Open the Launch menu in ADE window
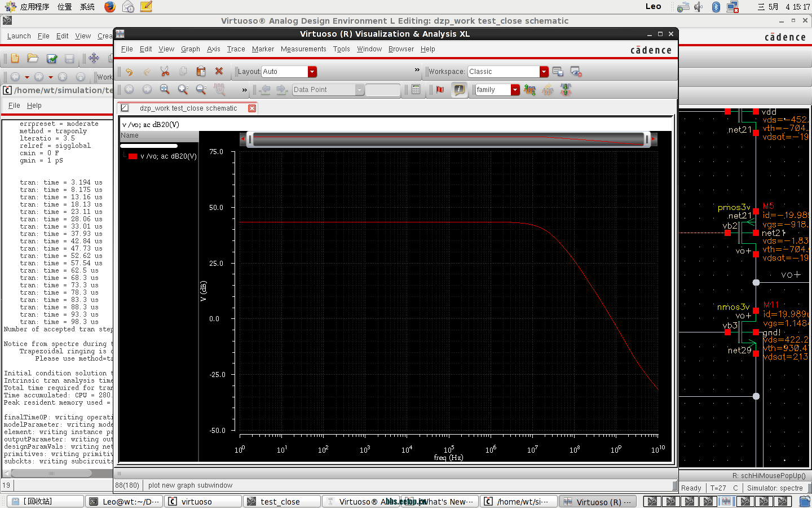 (x=19, y=36)
